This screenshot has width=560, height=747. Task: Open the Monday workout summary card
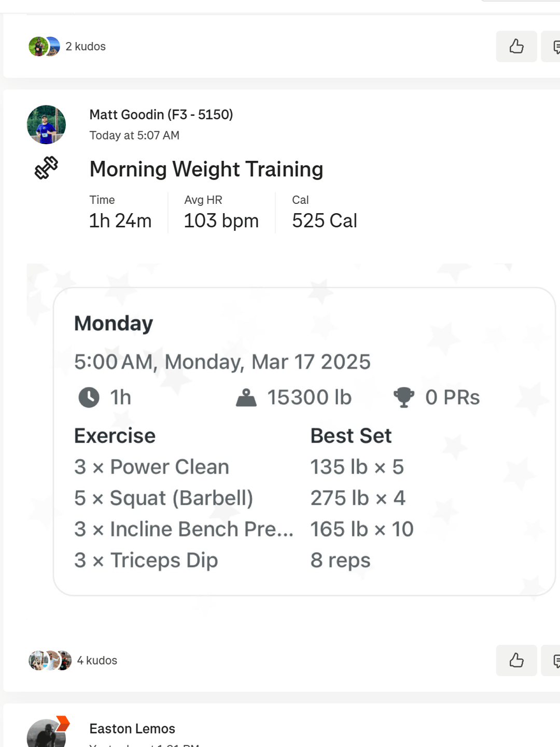[304, 441]
